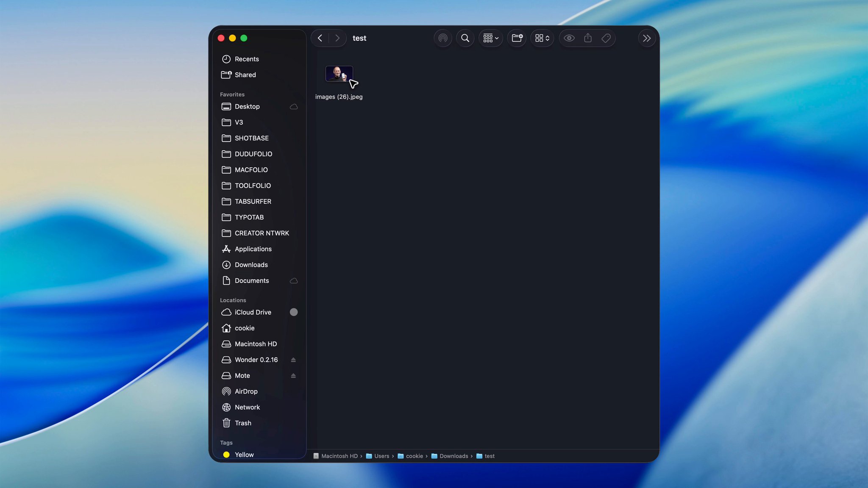This screenshot has height=488, width=868.
Task: Open Recents in the sidebar
Action: (x=259, y=59)
